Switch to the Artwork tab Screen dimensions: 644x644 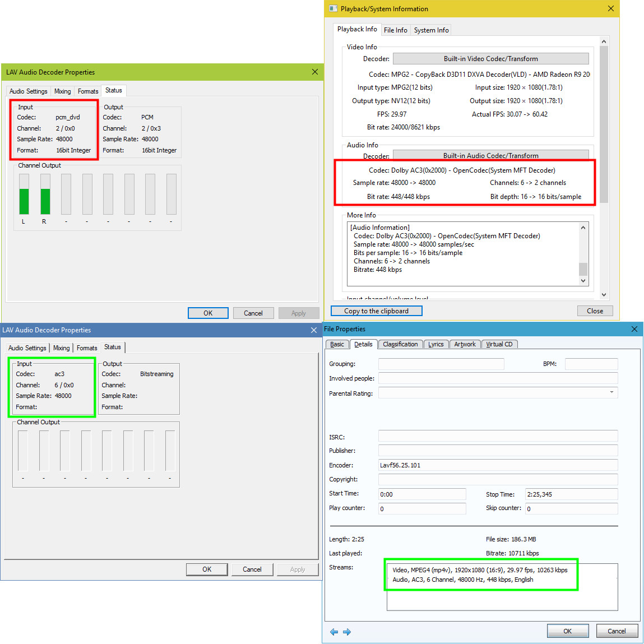(x=465, y=344)
